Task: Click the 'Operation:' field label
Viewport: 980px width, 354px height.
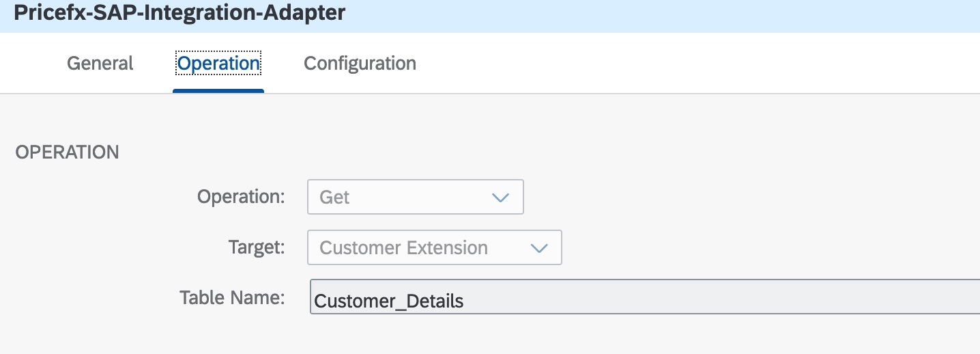Action: 240,197
